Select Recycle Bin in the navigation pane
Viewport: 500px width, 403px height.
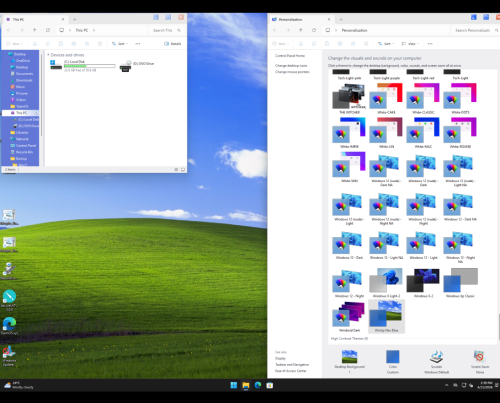click(x=24, y=152)
